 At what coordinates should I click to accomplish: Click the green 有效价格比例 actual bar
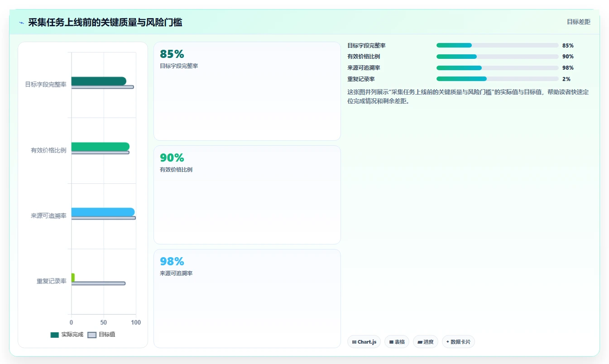tap(101, 146)
